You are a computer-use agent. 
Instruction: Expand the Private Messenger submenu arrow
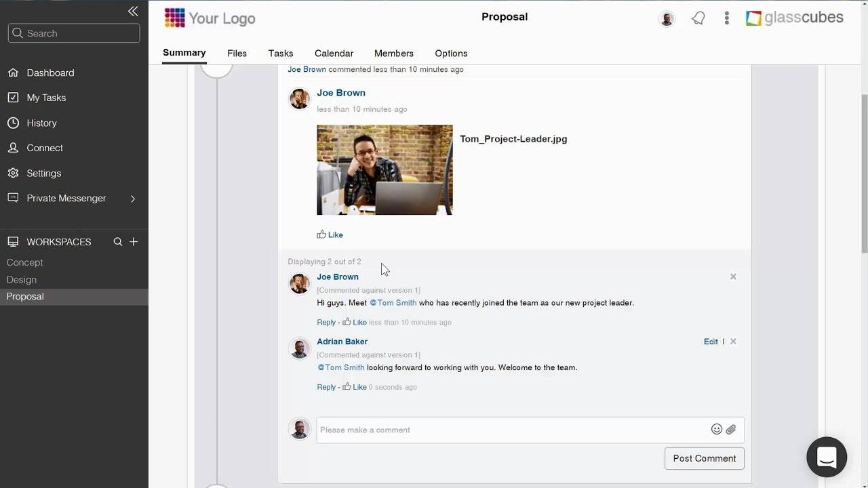pyautogui.click(x=133, y=199)
